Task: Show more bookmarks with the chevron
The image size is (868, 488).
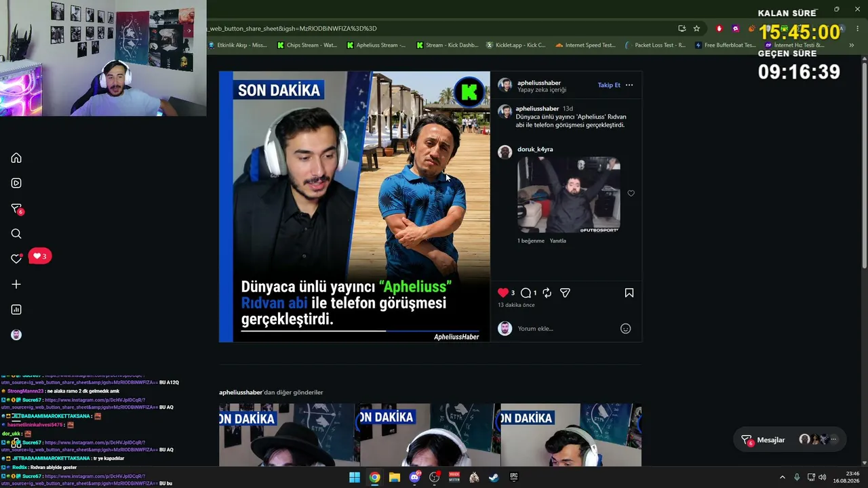Action: 852,45
